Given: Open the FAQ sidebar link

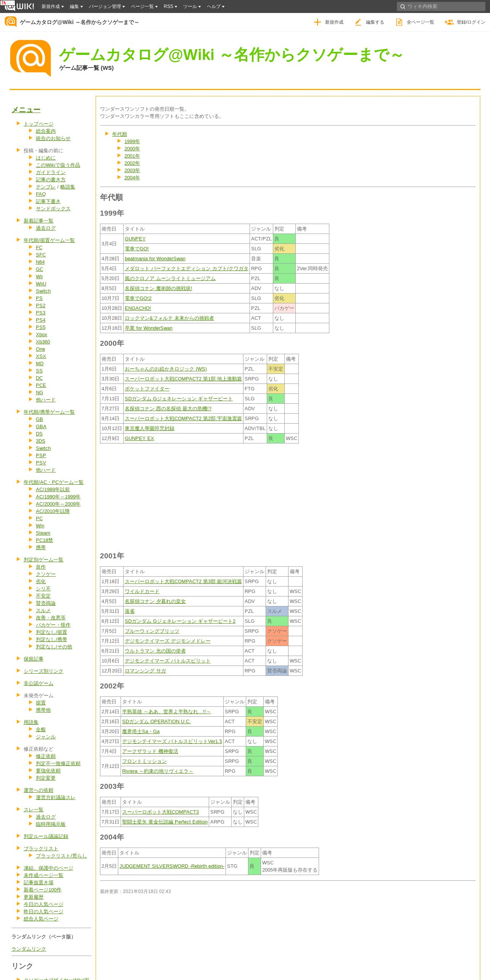Looking at the screenshot, I should tap(41, 194).
